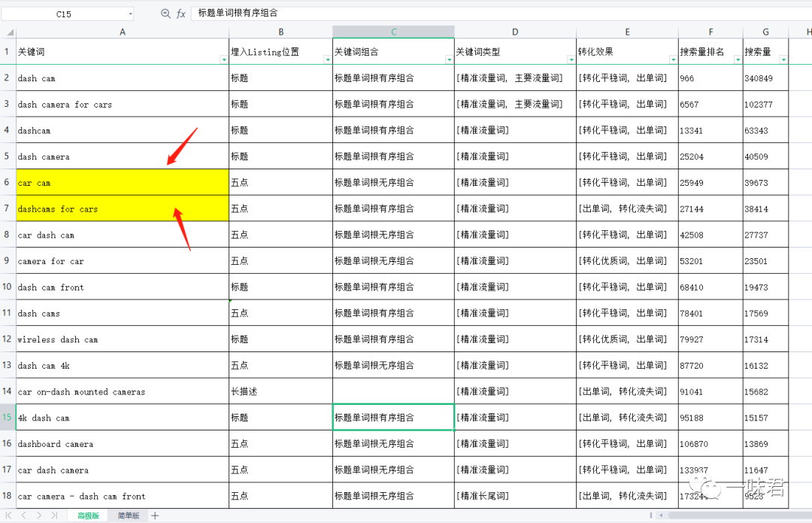This screenshot has width=812, height=523.
Task: Open the Name Box dropdown arrow
Action: point(130,14)
